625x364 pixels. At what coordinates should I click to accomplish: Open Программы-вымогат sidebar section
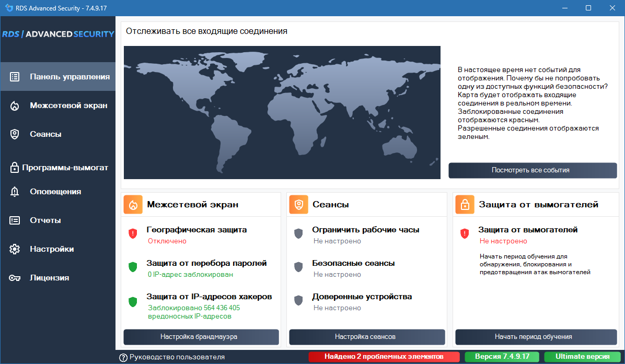pyautogui.click(x=58, y=167)
